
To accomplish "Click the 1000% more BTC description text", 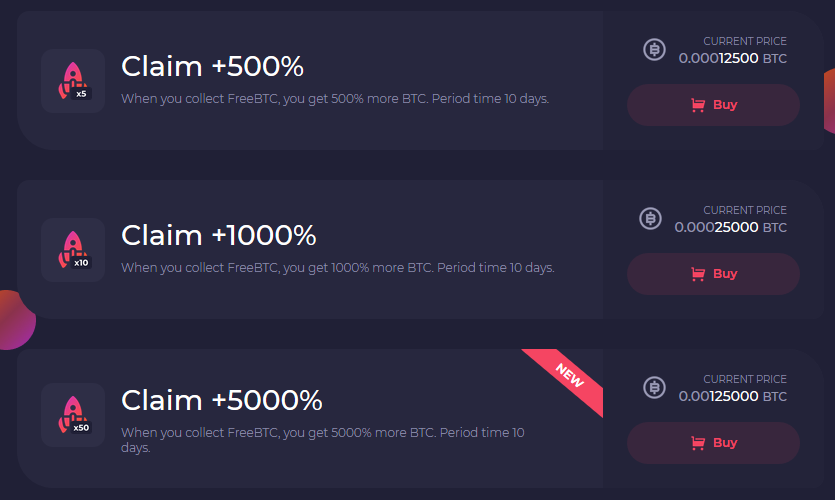I will 338,267.
